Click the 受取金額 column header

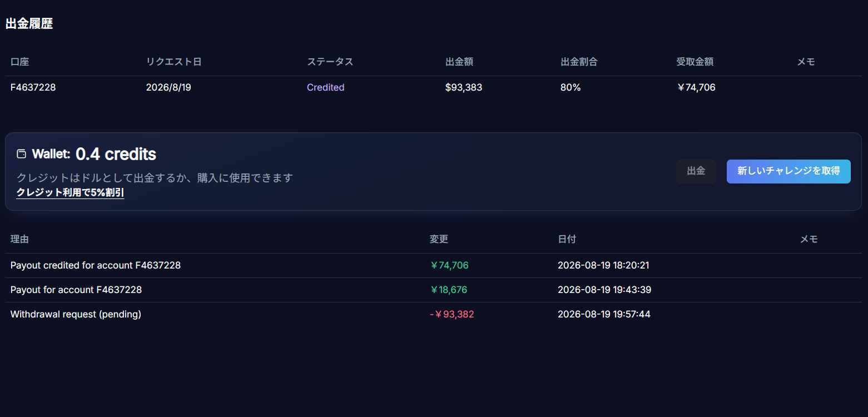tap(695, 62)
